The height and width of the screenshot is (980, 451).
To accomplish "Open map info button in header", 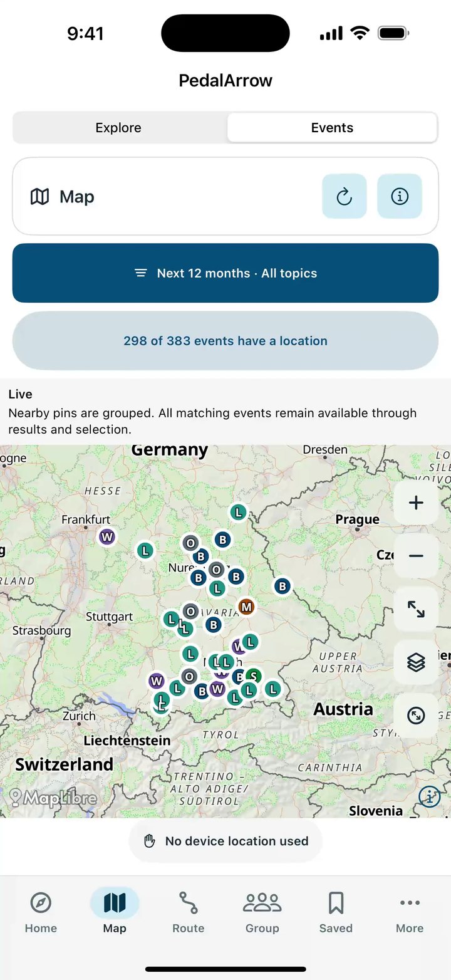I will pos(400,196).
